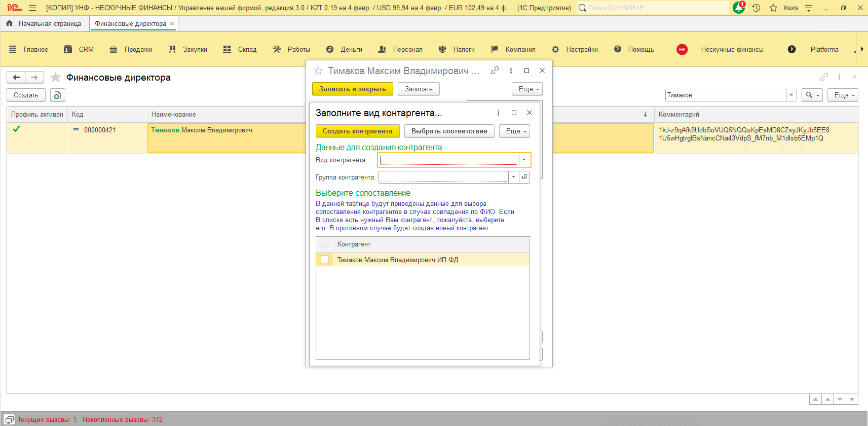Copy link to Тимаков record
868x426 pixels.
coord(495,70)
